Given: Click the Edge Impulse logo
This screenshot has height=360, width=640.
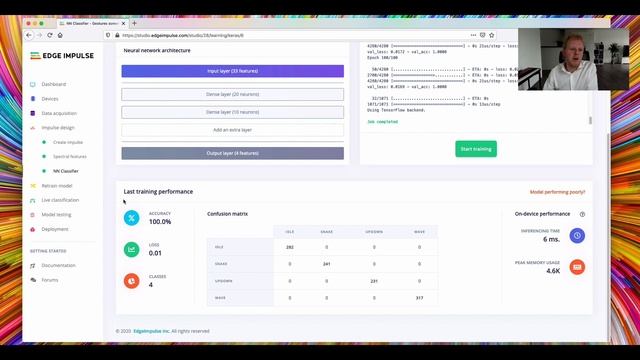Looking at the screenshot, I should (62, 56).
